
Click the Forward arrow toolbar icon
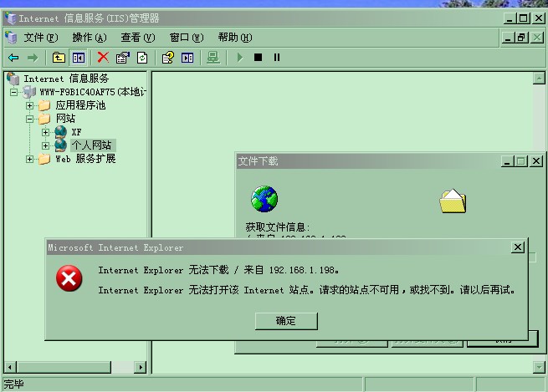pyautogui.click(x=33, y=58)
